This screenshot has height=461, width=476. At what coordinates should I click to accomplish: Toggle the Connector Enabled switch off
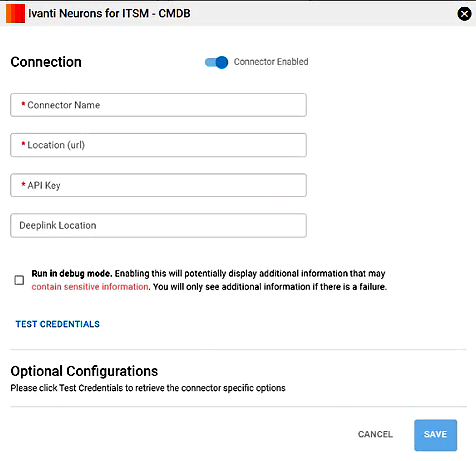[216, 62]
